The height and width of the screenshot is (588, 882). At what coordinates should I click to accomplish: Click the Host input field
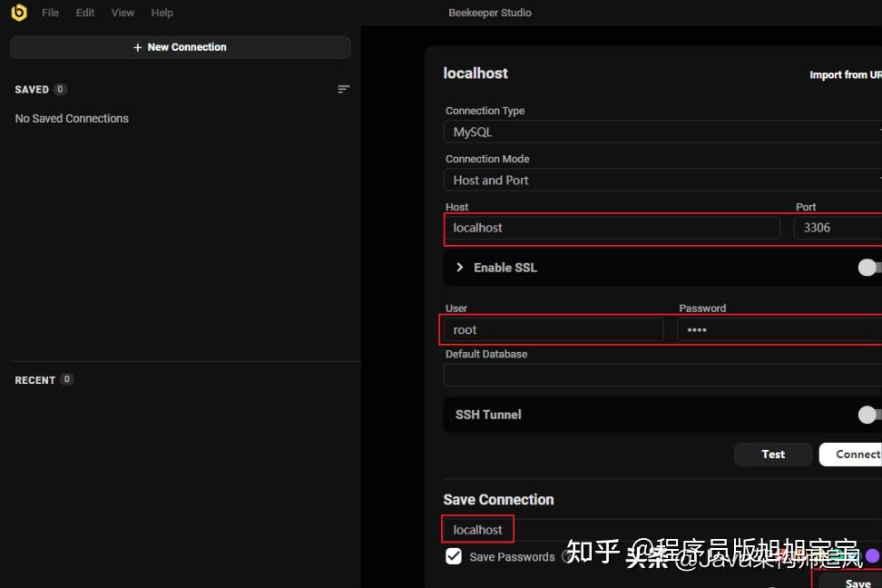(x=612, y=228)
